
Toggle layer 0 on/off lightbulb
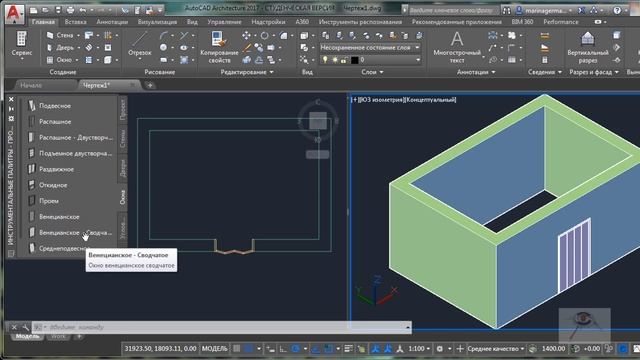coord(325,60)
